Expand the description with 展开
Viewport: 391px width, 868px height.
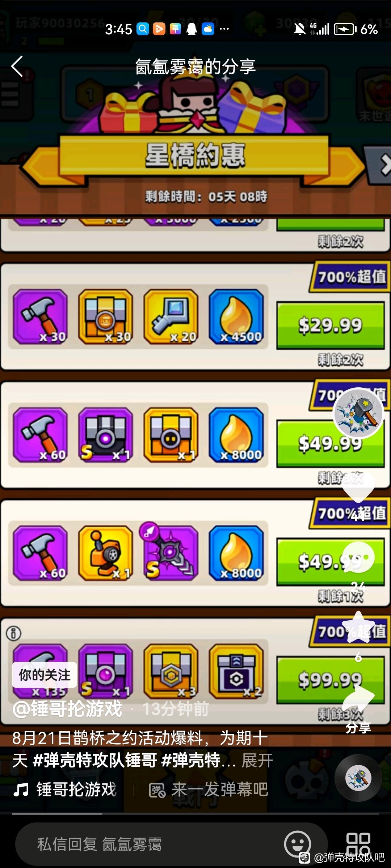click(257, 760)
